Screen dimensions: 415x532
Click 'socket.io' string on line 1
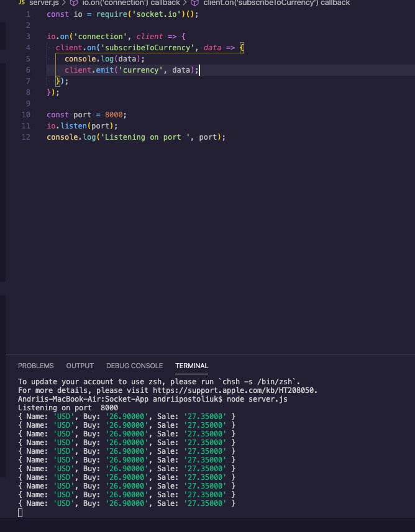(157, 14)
